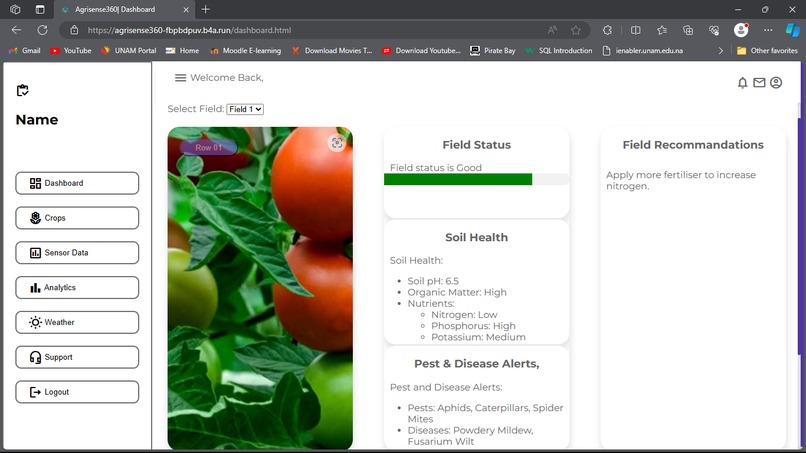Open the tab actions menu icon
The image size is (806, 453).
(x=40, y=9)
